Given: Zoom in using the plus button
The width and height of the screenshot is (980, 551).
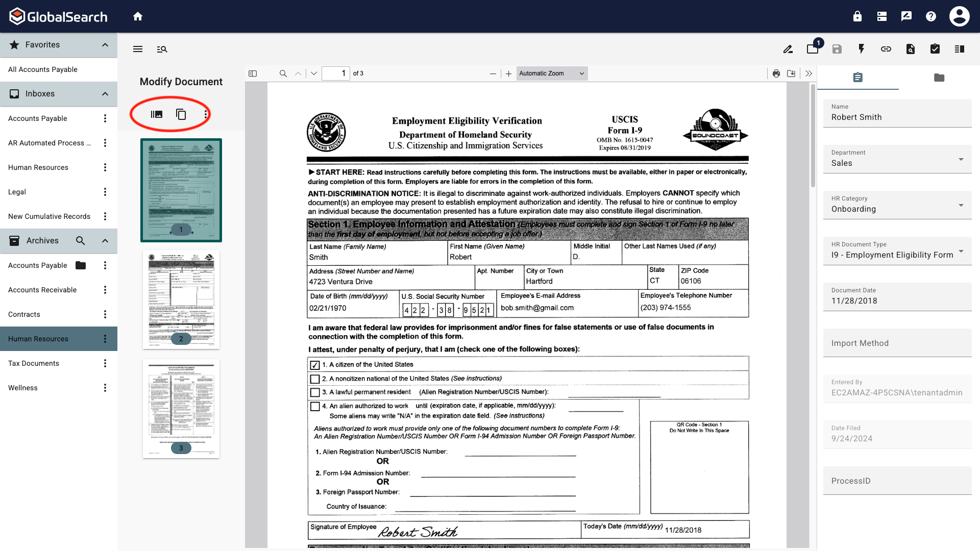Looking at the screenshot, I should pos(508,73).
